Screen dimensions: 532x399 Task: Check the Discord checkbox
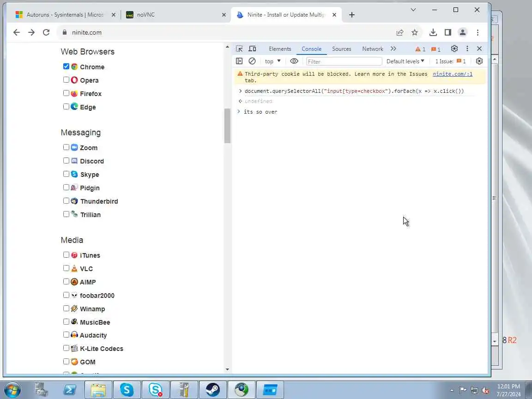(x=66, y=161)
